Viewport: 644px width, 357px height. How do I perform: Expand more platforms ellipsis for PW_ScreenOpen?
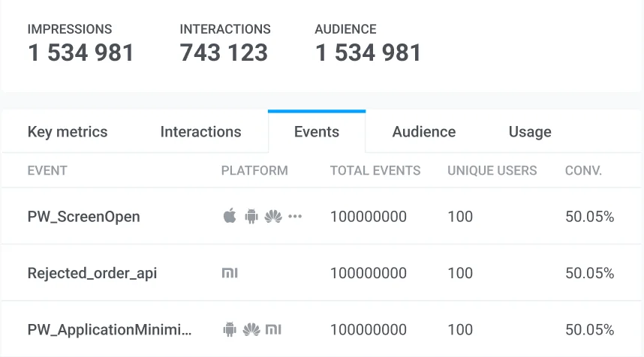click(295, 217)
